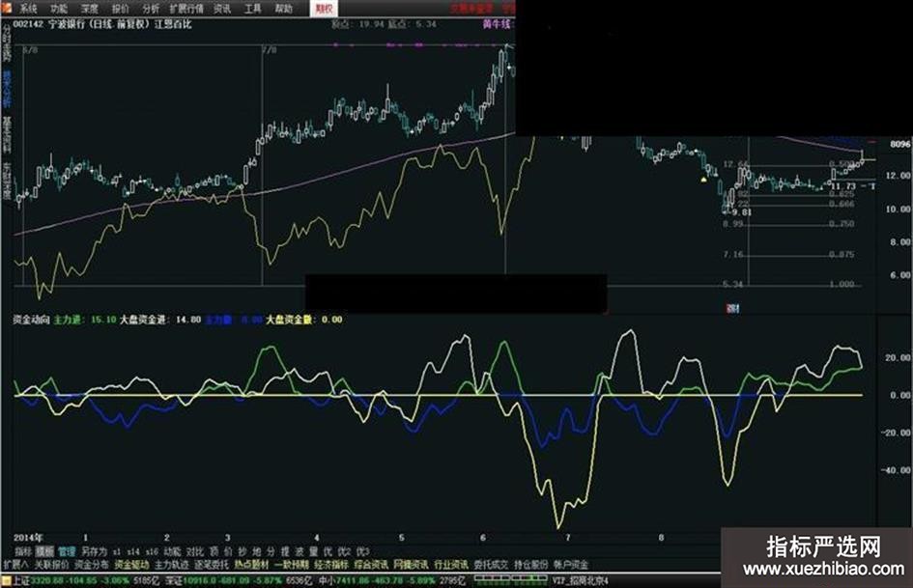The height and width of the screenshot is (588, 913).
Task: Open the 功能 menu
Action: pos(59,9)
